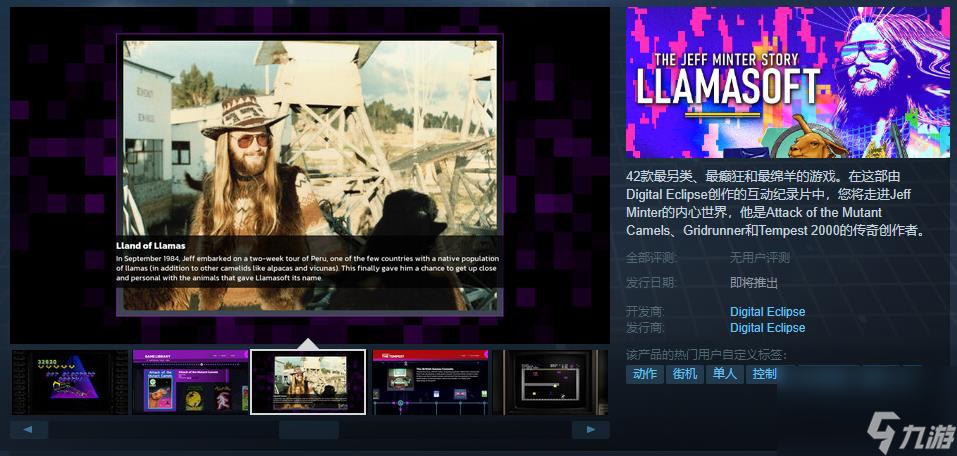The height and width of the screenshot is (456, 957).
Task: Open the Game Library screenshot thumbnail
Action: coord(189,382)
